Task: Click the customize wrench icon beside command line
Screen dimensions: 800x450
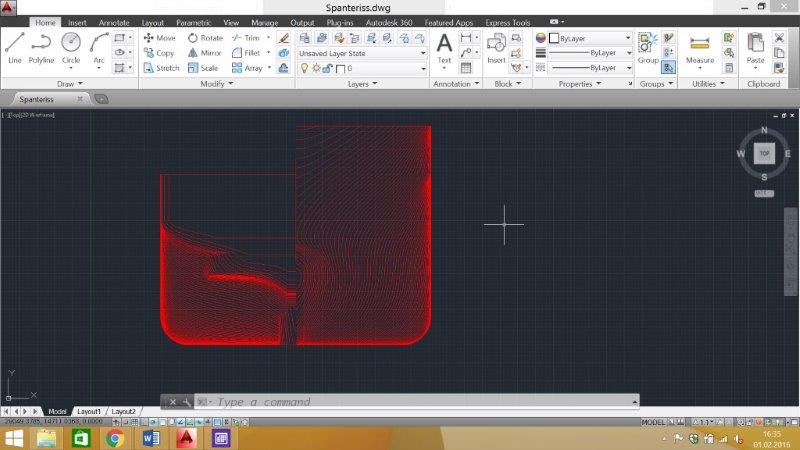Action: click(x=187, y=402)
